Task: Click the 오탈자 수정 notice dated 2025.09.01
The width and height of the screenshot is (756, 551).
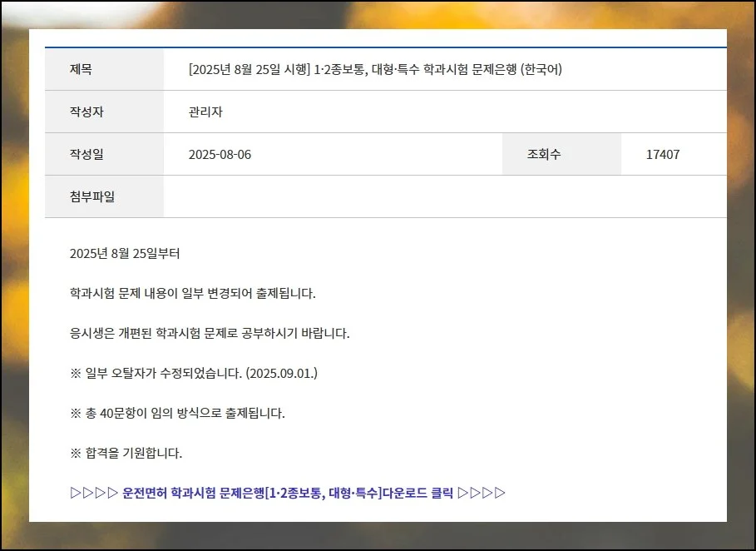Action: pyautogui.click(x=194, y=373)
